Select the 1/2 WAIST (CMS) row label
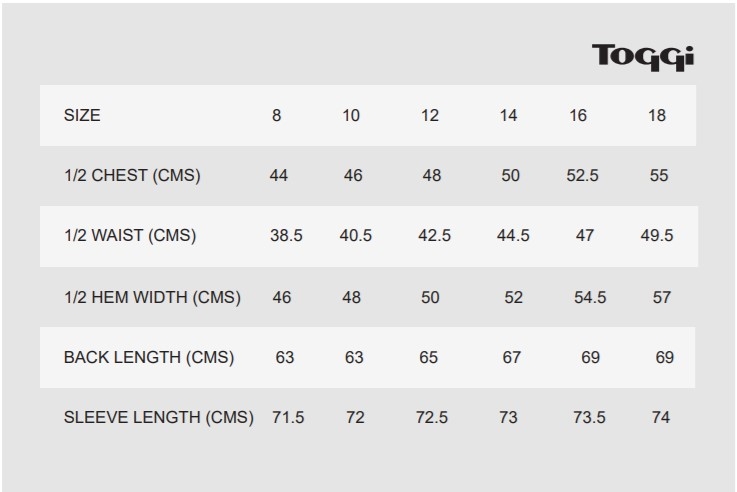737x492 pixels. coord(130,236)
